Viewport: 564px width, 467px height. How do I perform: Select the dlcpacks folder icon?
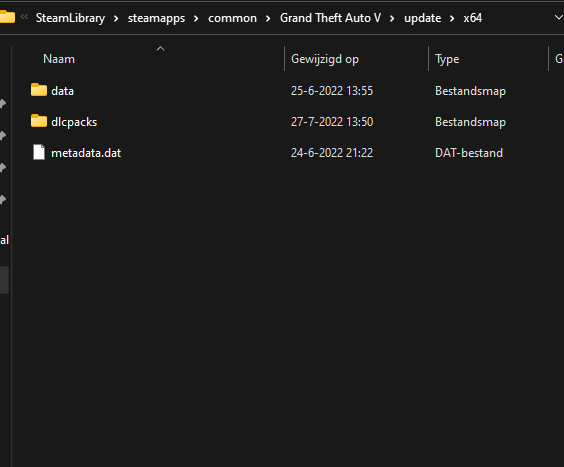coord(39,121)
